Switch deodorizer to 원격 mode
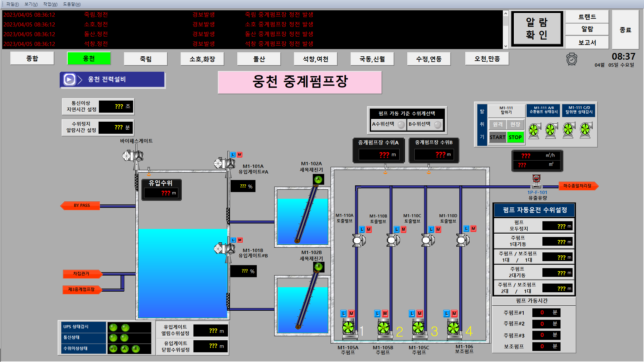 click(497, 124)
